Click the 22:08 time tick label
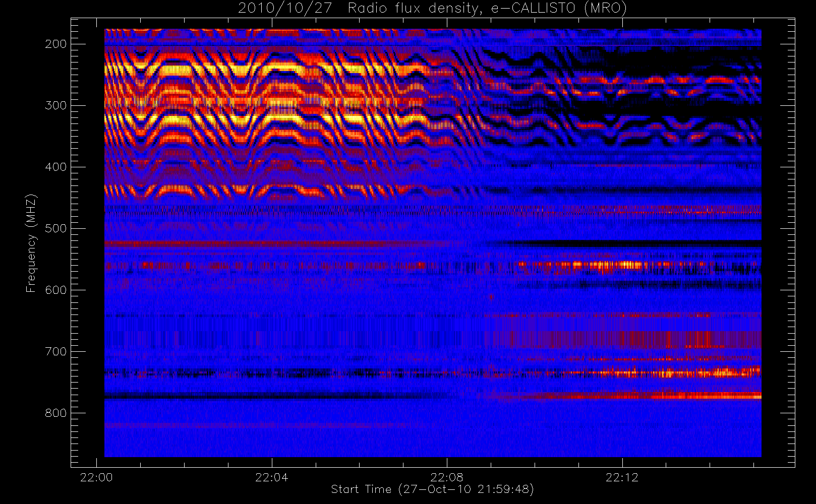Viewport: 816px width, 504px height. coord(447,477)
